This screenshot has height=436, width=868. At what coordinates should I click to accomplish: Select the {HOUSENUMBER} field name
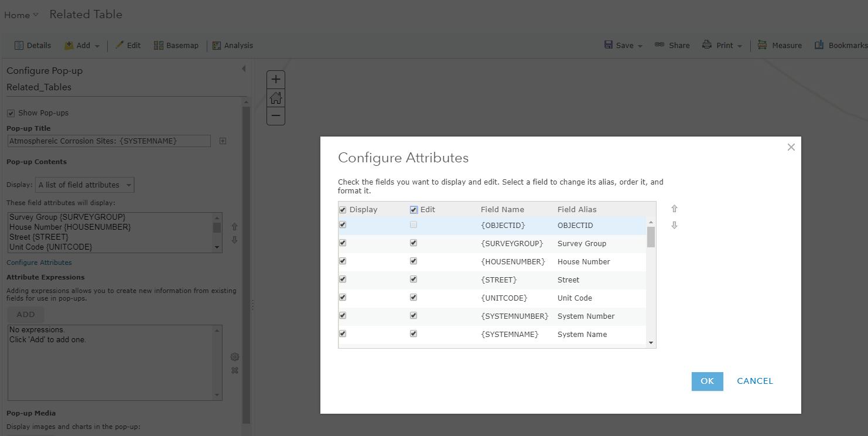pyautogui.click(x=513, y=261)
